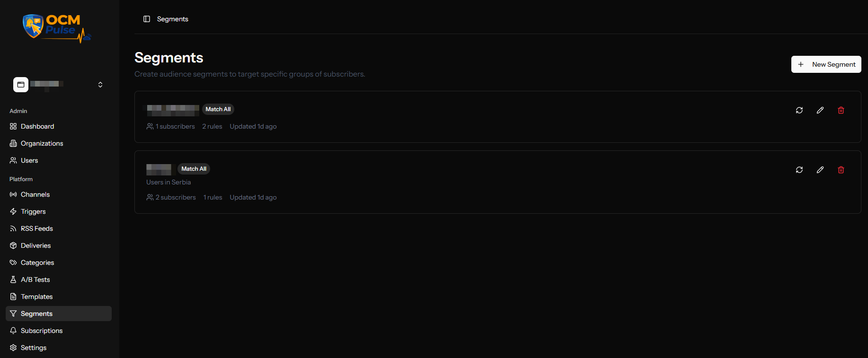868x358 pixels.
Task: Open Settings from the sidebar
Action: click(34, 348)
